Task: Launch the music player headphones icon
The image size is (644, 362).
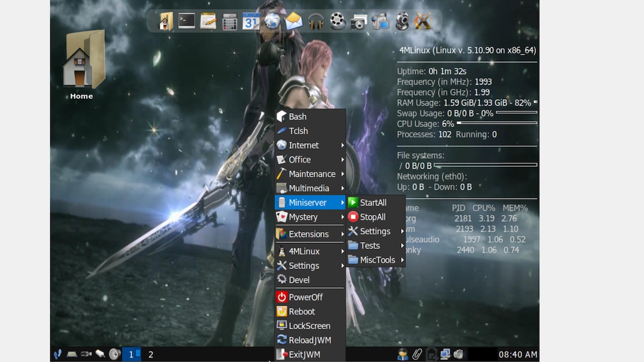Action: coord(315,21)
